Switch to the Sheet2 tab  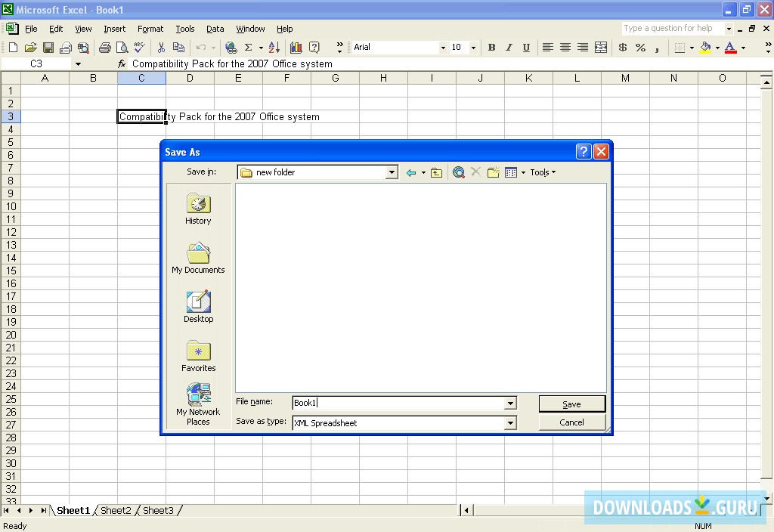tap(116, 510)
